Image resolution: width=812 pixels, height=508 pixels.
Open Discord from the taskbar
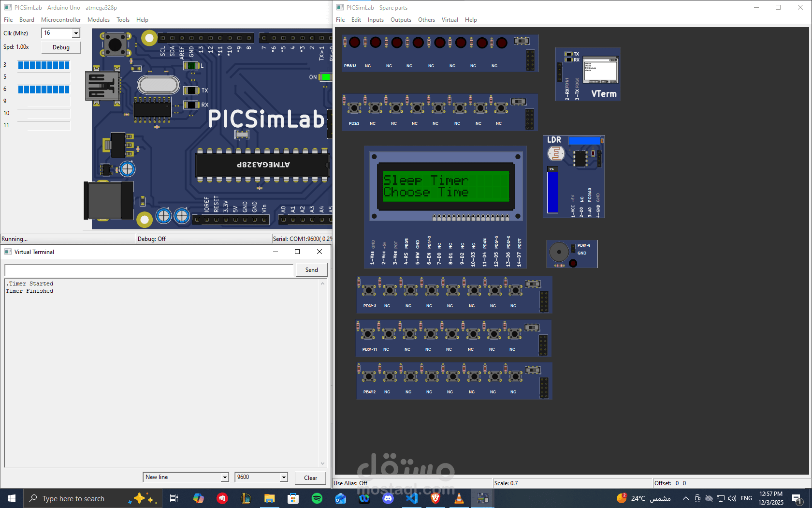(388, 498)
